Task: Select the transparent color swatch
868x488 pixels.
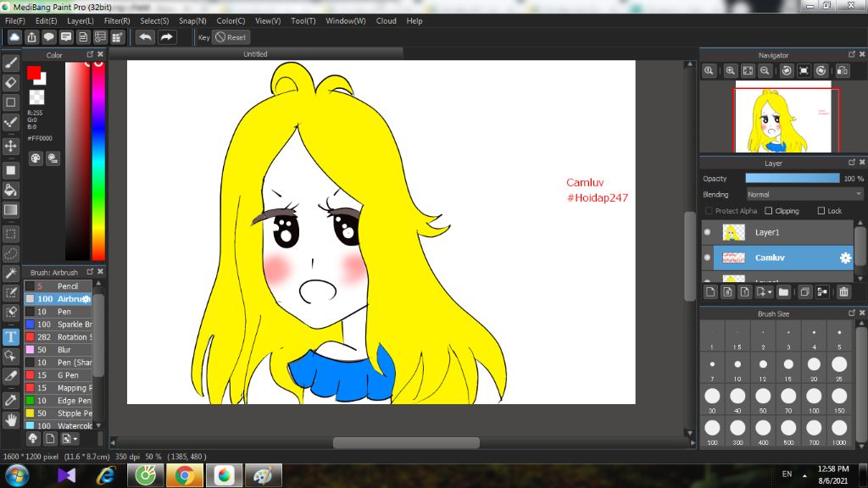Action: [36, 97]
